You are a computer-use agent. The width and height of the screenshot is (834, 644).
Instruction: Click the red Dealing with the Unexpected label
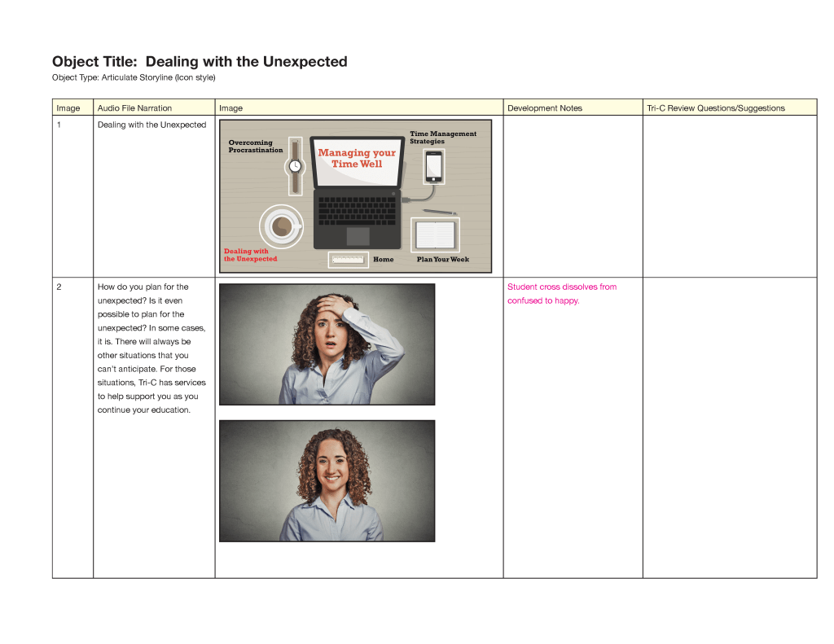click(x=250, y=255)
